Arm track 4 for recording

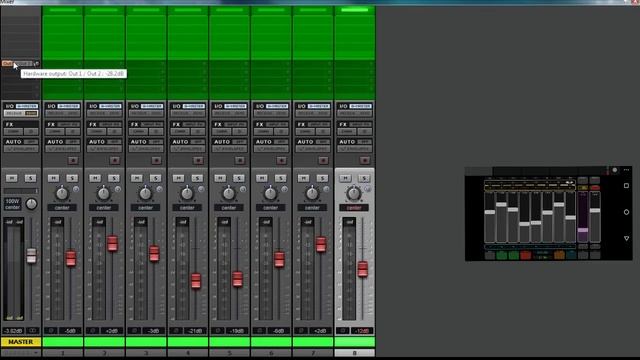[198, 160]
